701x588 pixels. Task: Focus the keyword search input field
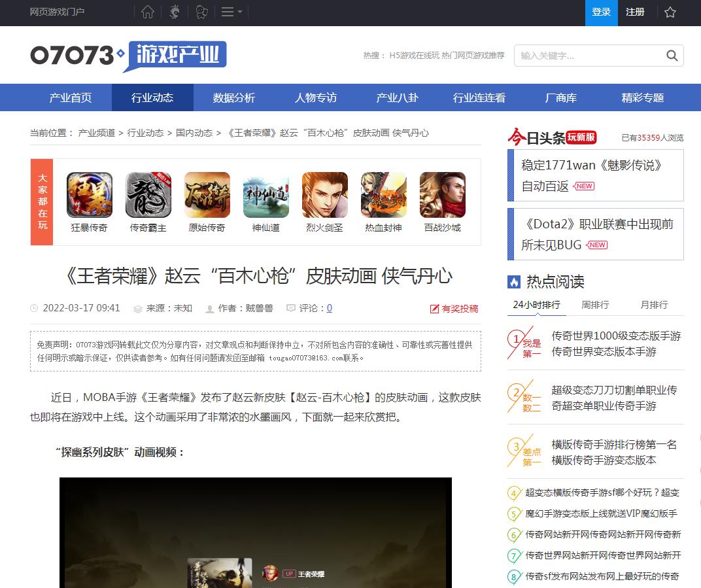point(589,56)
